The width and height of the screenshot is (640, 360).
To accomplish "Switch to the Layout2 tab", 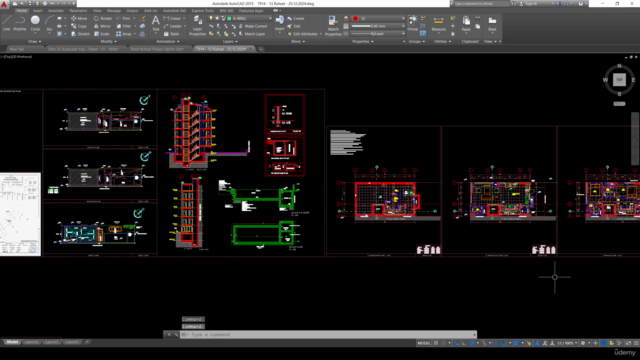I will coord(32,342).
